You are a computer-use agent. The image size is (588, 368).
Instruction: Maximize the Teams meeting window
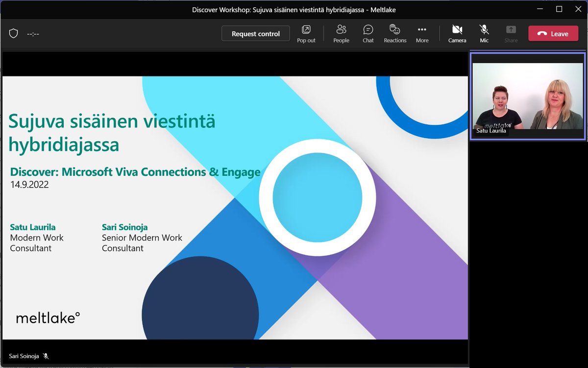point(559,9)
